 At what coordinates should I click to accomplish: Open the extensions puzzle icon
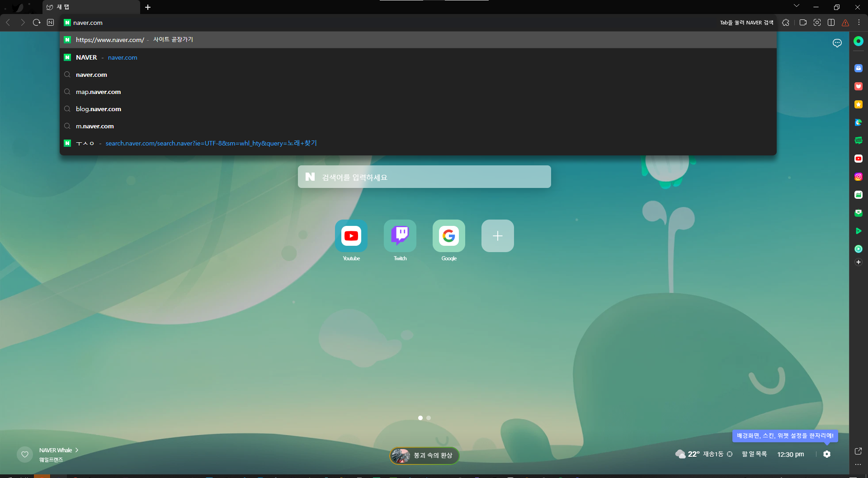tap(786, 23)
